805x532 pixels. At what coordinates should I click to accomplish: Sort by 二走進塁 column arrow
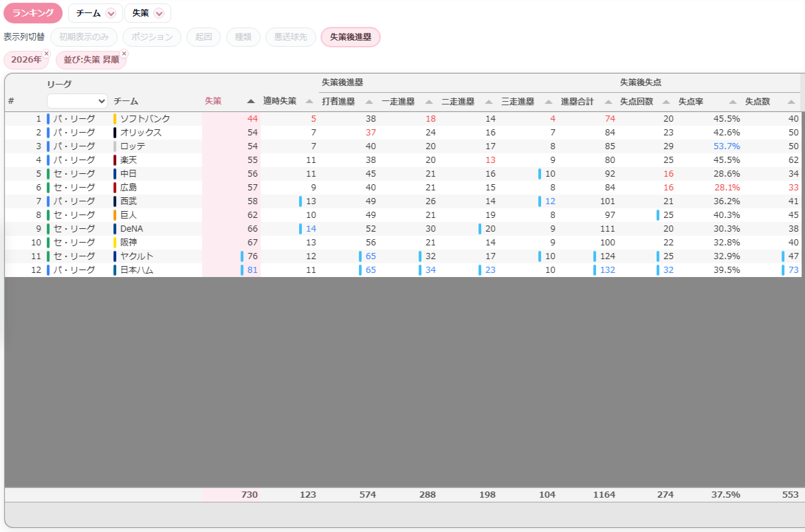coord(489,102)
